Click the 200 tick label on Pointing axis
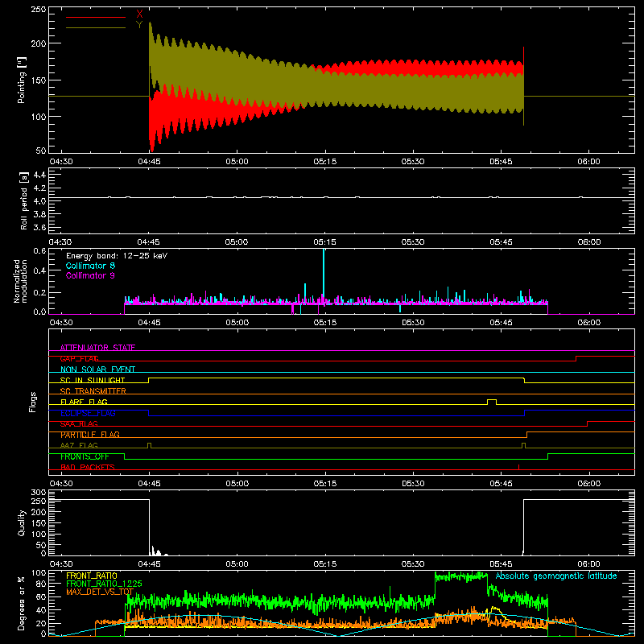This screenshot has width=644, height=644. pyautogui.click(x=39, y=43)
